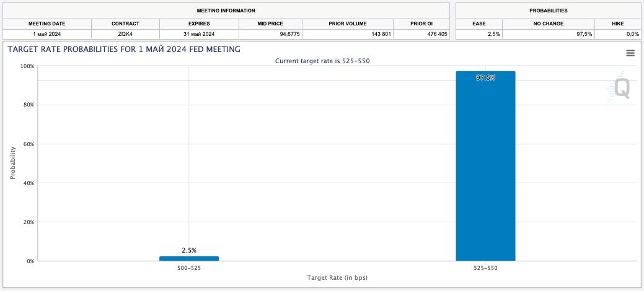The height and width of the screenshot is (291, 644).
Task: Click the 31 май 2024 expires cell
Action: pyautogui.click(x=198, y=34)
